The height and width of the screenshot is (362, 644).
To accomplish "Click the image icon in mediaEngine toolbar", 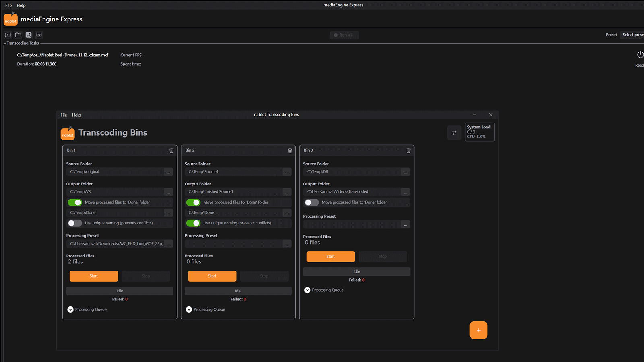I will [x=29, y=35].
